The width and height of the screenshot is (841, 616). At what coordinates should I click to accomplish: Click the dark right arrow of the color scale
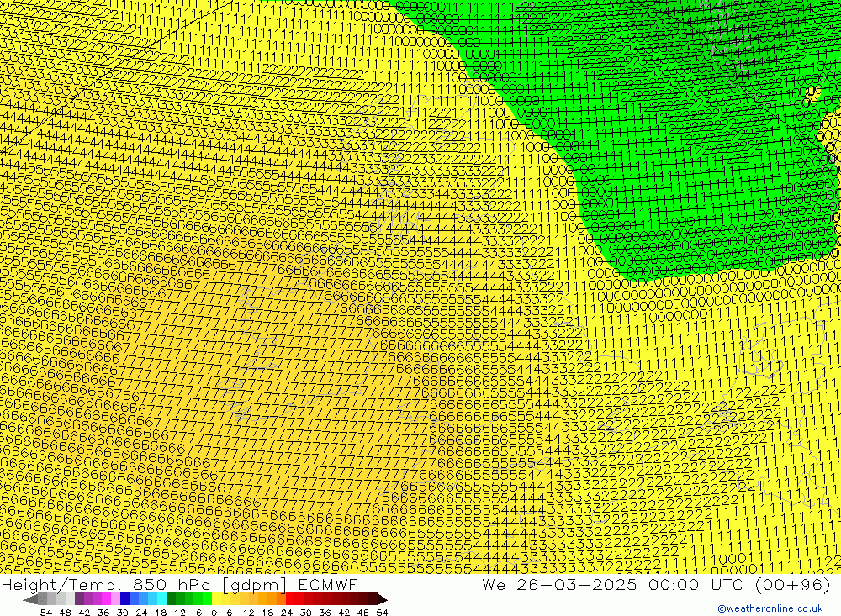click(383, 599)
